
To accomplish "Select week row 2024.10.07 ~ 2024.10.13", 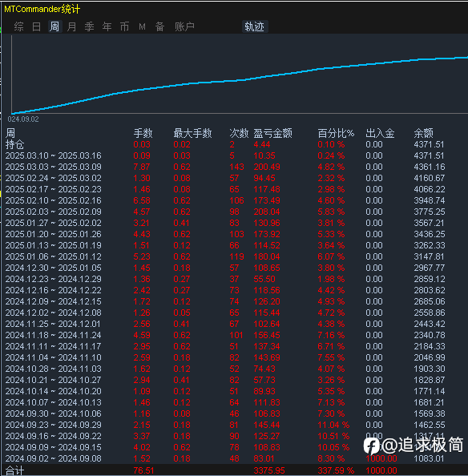I will tap(234, 403).
